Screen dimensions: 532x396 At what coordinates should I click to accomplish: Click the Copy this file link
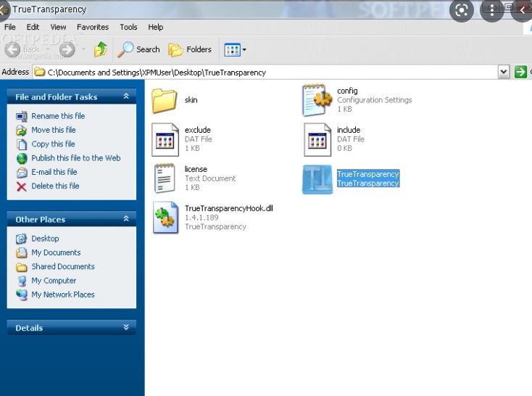click(x=53, y=144)
